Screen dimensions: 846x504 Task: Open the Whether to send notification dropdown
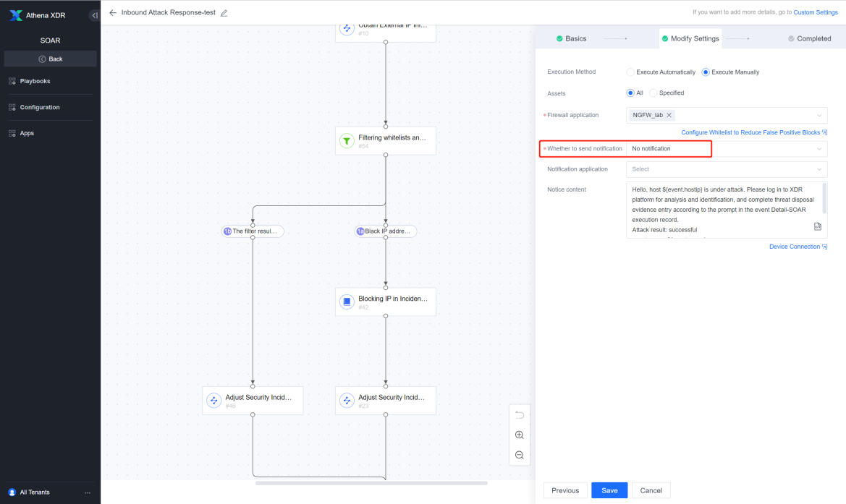[726, 149]
